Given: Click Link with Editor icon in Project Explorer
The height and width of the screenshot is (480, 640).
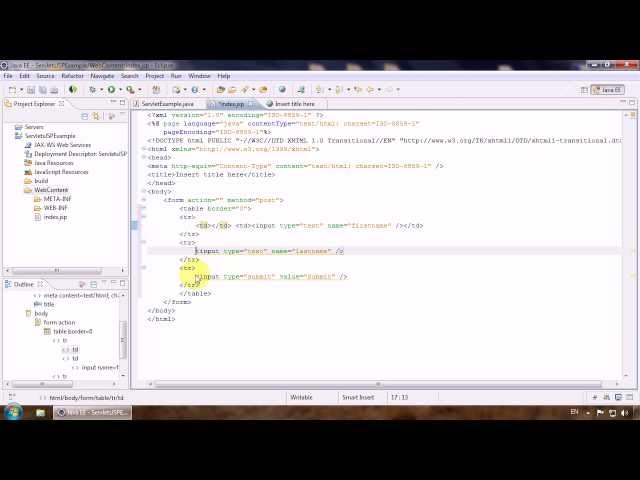Looking at the screenshot, I should coord(96,116).
